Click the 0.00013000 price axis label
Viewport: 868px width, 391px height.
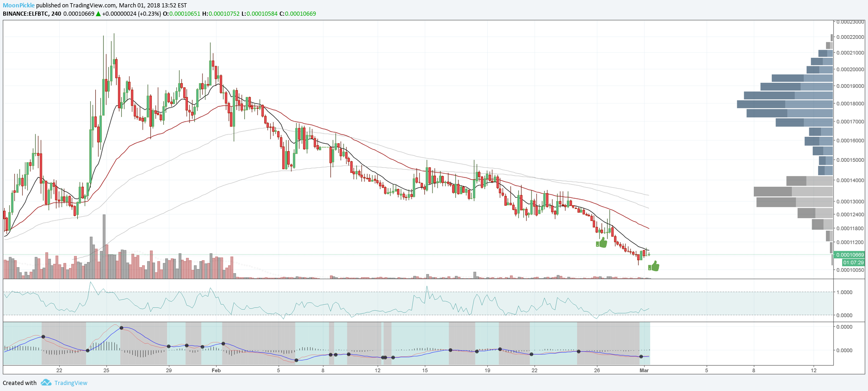pyautogui.click(x=850, y=202)
